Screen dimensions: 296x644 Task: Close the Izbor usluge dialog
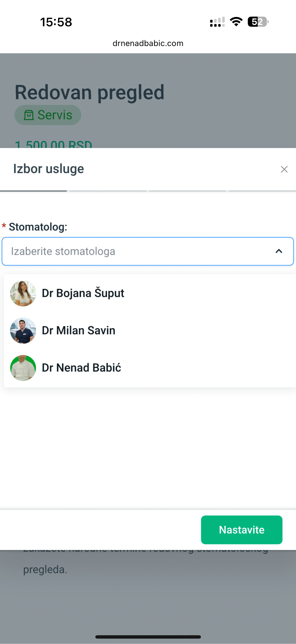click(284, 169)
